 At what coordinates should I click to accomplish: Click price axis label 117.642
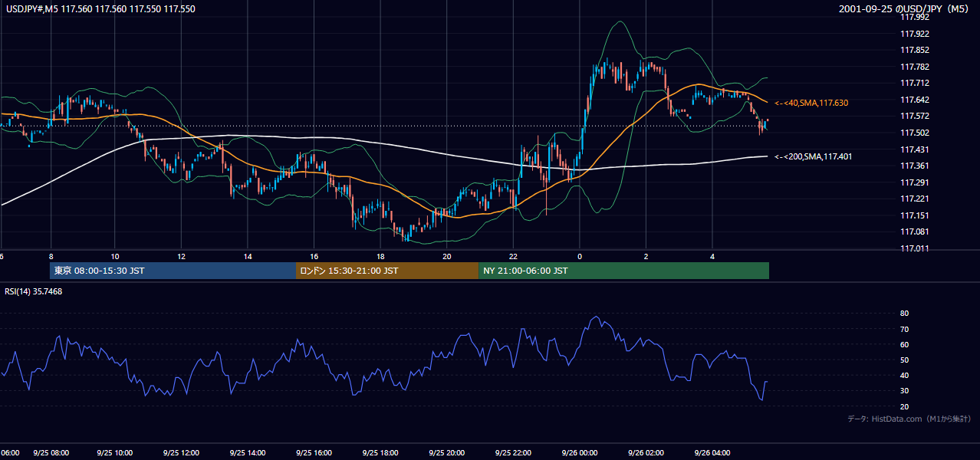coord(915,100)
